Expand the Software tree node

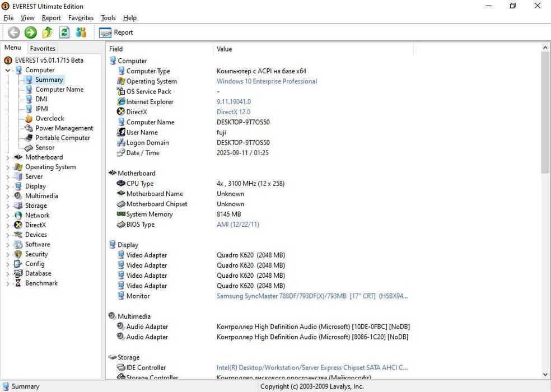(8, 245)
